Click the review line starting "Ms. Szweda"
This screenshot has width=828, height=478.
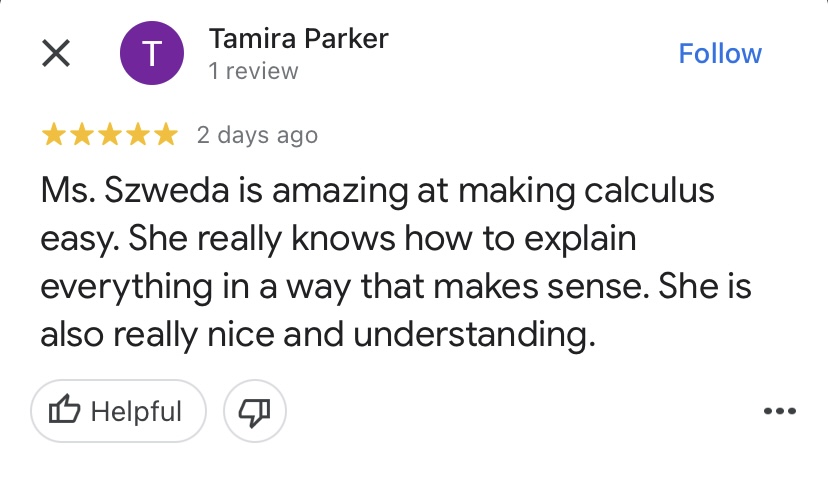pyautogui.click(x=378, y=191)
